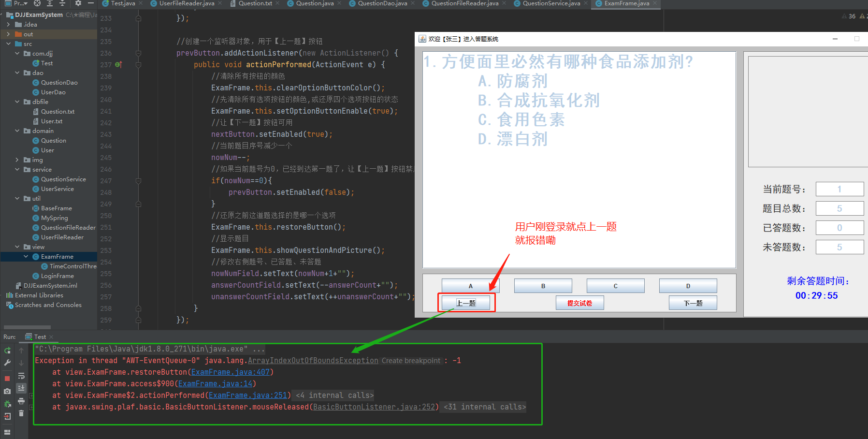Viewport: 868px width, 439px height.
Task: Select QuestionFileReader in the project tree
Action: point(68,227)
